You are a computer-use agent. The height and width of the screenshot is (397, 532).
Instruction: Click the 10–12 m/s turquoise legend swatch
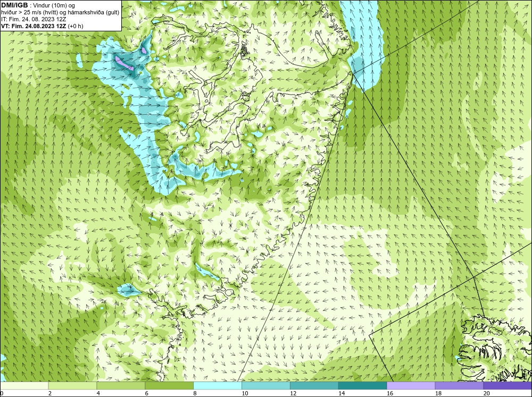(x=265, y=385)
